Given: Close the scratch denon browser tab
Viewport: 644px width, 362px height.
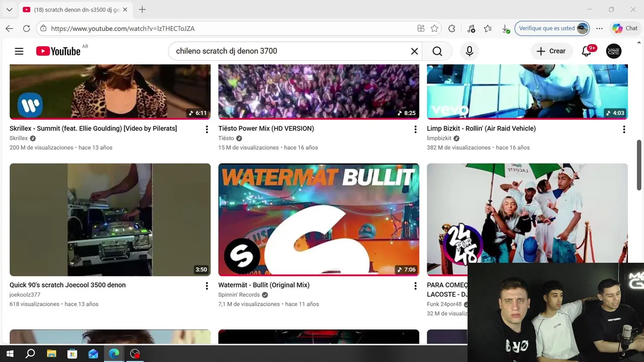Looking at the screenshot, I should 125,10.
